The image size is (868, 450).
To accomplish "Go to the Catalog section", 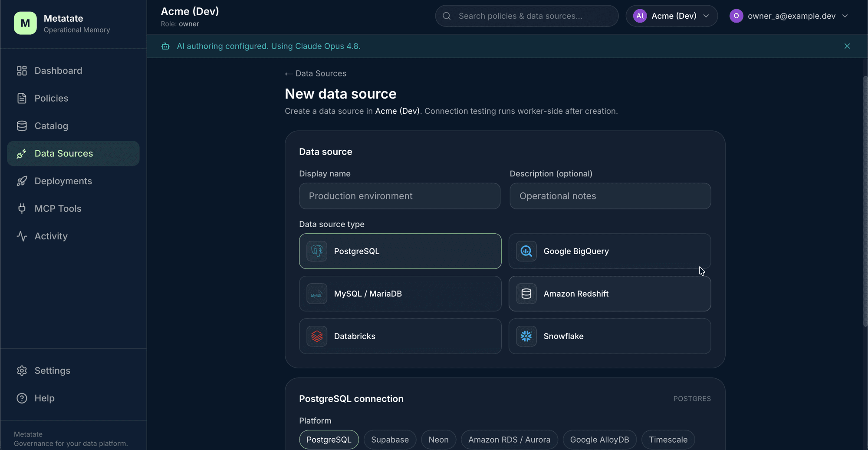I will pyautogui.click(x=73, y=126).
